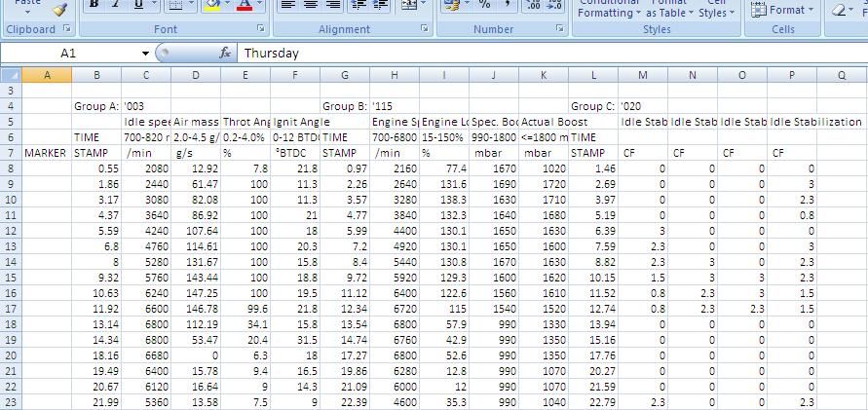Click the align text left icon
The height and width of the screenshot is (410, 868).
pos(287,5)
